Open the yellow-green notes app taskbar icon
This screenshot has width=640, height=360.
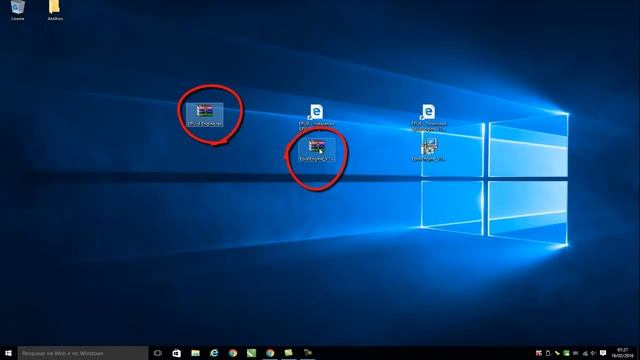click(x=289, y=353)
